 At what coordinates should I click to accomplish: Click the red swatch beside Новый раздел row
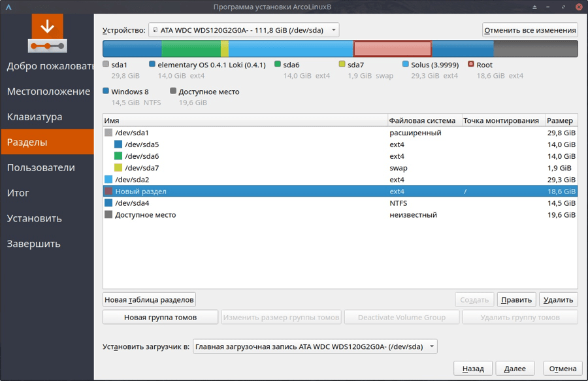tap(108, 191)
